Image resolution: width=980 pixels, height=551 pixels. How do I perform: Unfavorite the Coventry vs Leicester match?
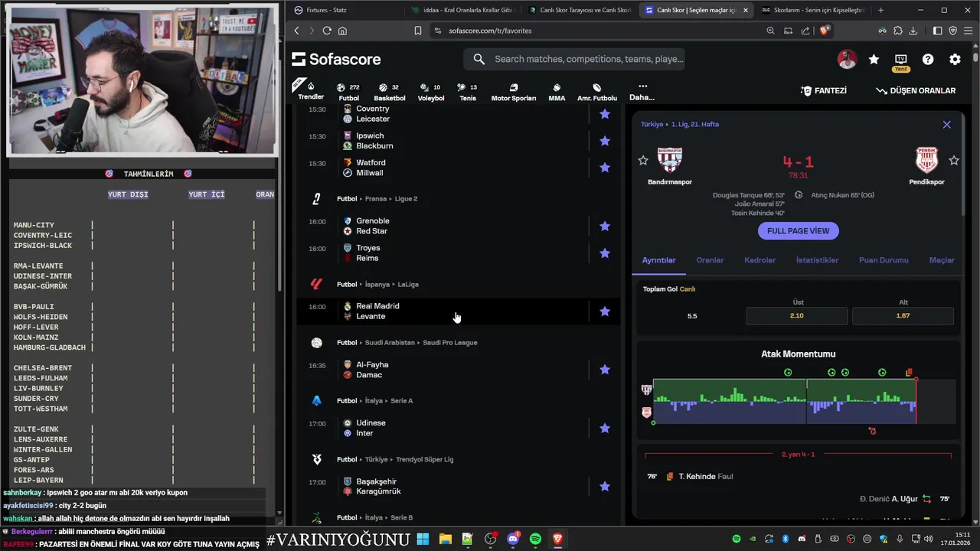pos(605,114)
